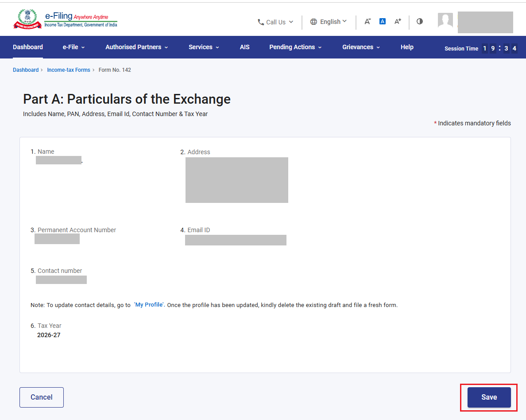The width and height of the screenshot is (526, 420).
Task: Click the e-Filing Income Tax Department logo
Action: [x=65, y=19]
